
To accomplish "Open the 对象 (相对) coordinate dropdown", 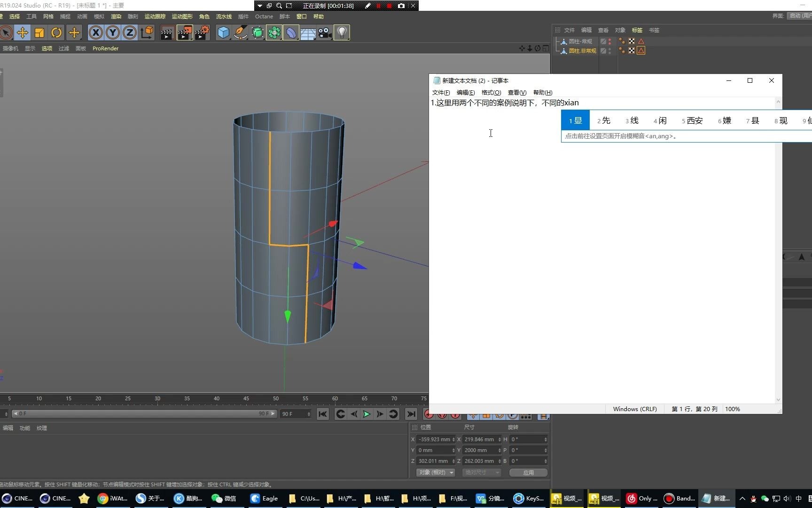I will pyautogui.click(x=436, y=472).
